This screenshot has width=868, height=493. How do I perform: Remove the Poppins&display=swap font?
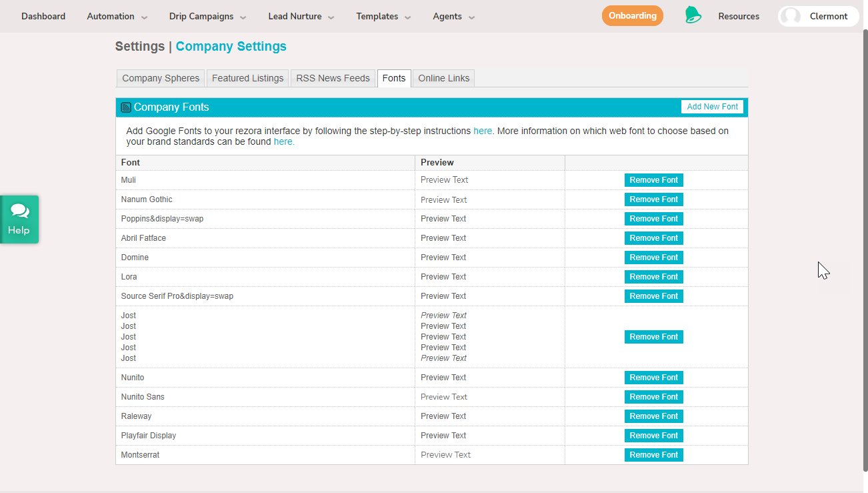click(x=654, y=219)
